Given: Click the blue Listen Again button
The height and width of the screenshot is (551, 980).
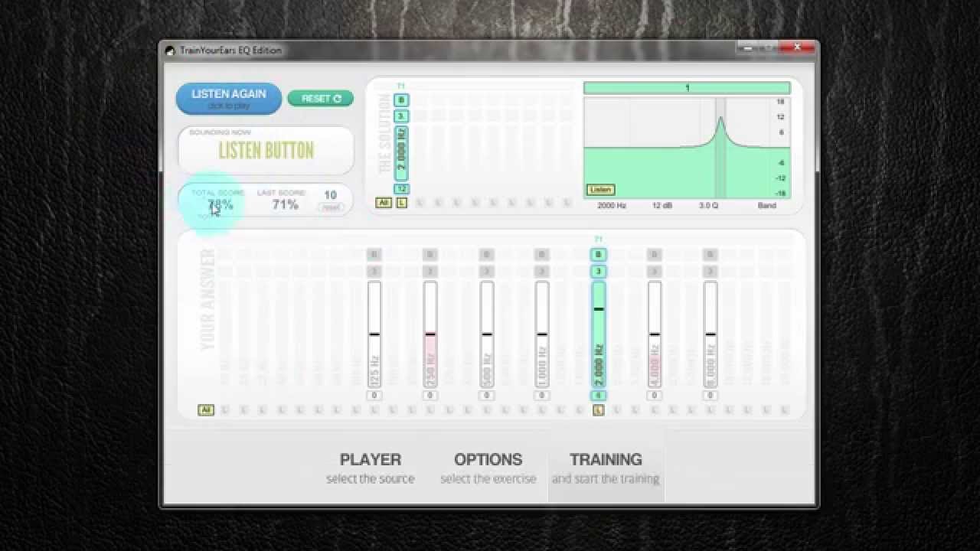Looking at the screenshot, I should pyautogui.click(x=229, y=99).
